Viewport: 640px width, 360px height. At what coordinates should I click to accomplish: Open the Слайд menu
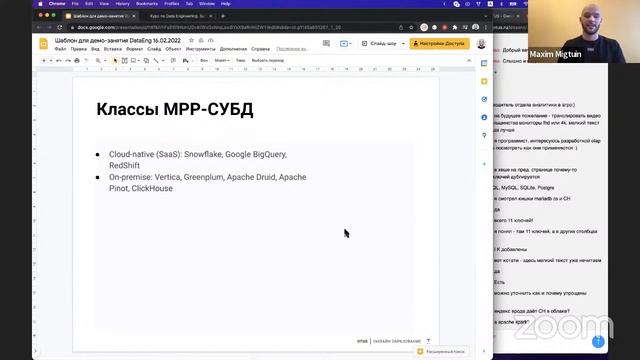(x=154, y=49)
